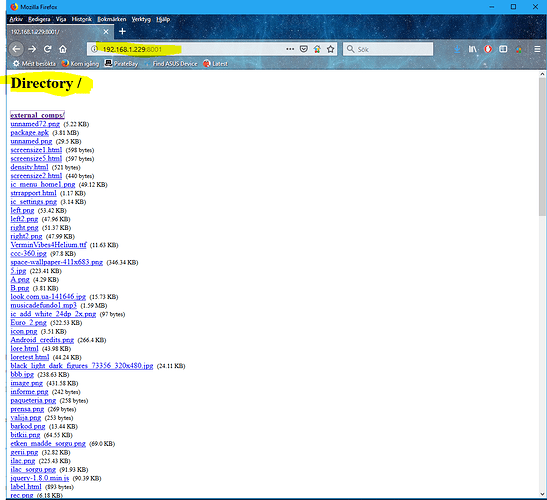Screen dimensions: 547x500
Task: Open the hamburger application menu
Action: coord(537,49)
